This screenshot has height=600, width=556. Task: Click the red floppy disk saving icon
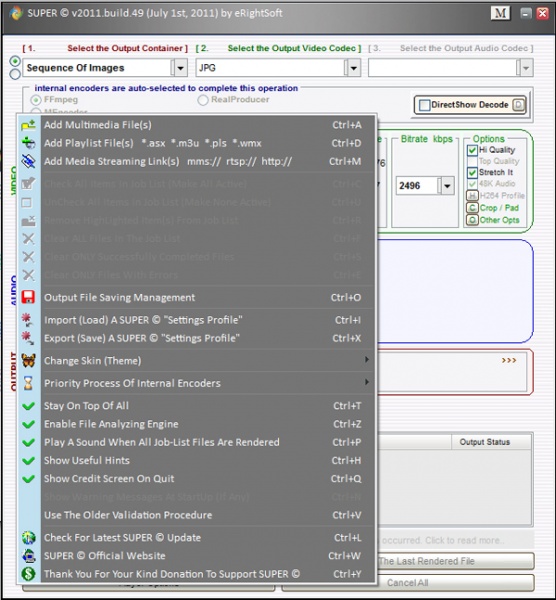click(28, 297)
